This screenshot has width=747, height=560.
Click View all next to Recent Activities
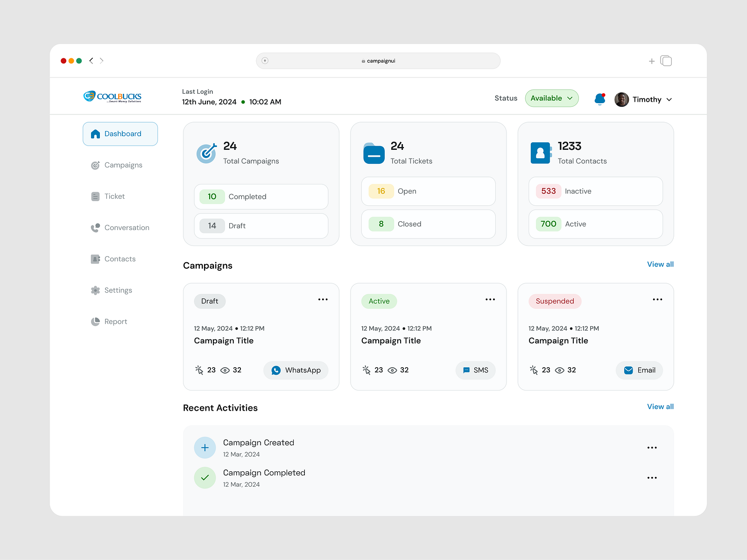coord(660,406)
